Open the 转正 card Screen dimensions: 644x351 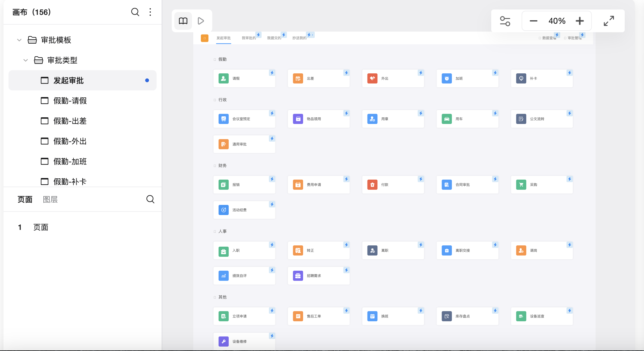point(319,250)
